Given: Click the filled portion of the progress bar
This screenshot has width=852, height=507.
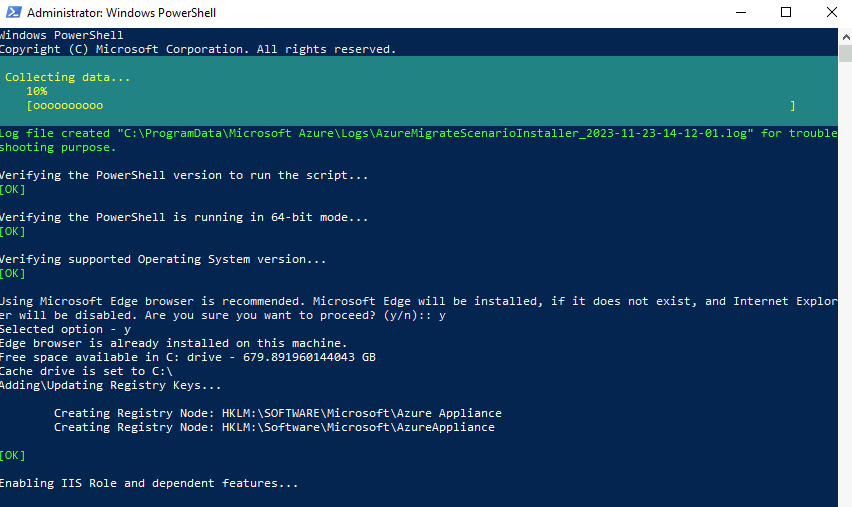Looking at the screenshot, I should pos(68,105).
